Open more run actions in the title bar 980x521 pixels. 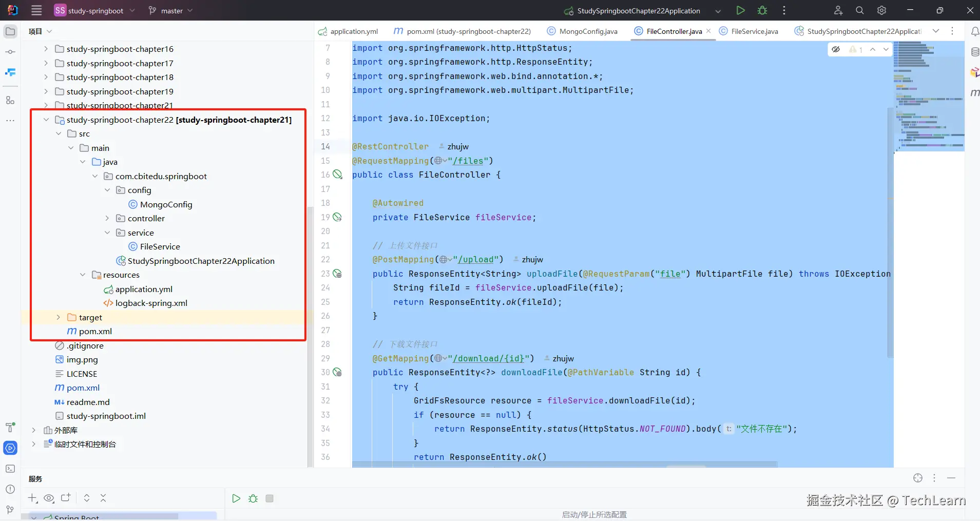coord(784,10)
